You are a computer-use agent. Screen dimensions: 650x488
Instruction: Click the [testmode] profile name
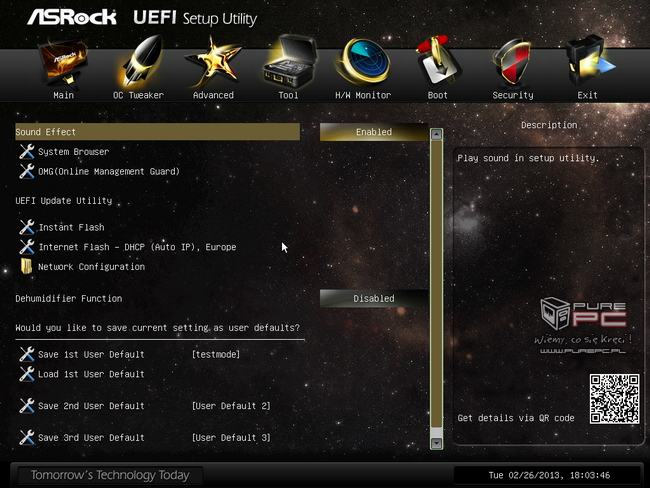(x=216, y=354)
